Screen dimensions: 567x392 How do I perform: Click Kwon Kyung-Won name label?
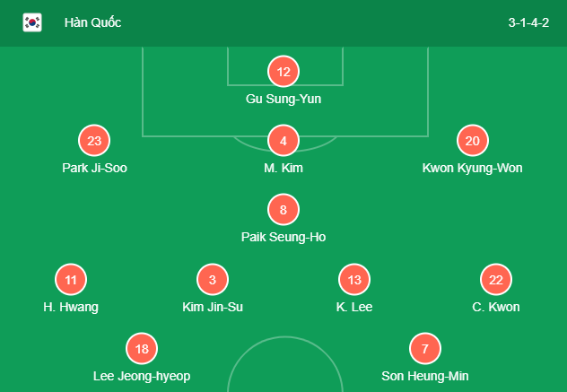[x=473, y=169]
